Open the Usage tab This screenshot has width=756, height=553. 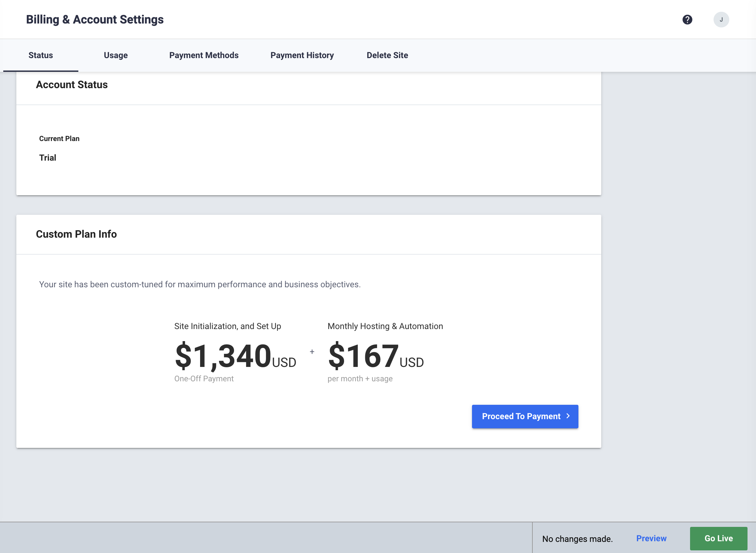coord(116,55)
